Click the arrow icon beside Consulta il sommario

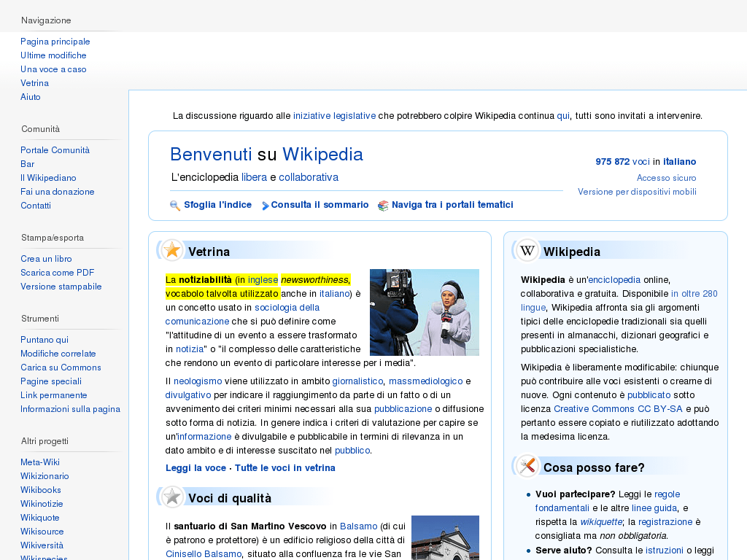coord(266,206)
